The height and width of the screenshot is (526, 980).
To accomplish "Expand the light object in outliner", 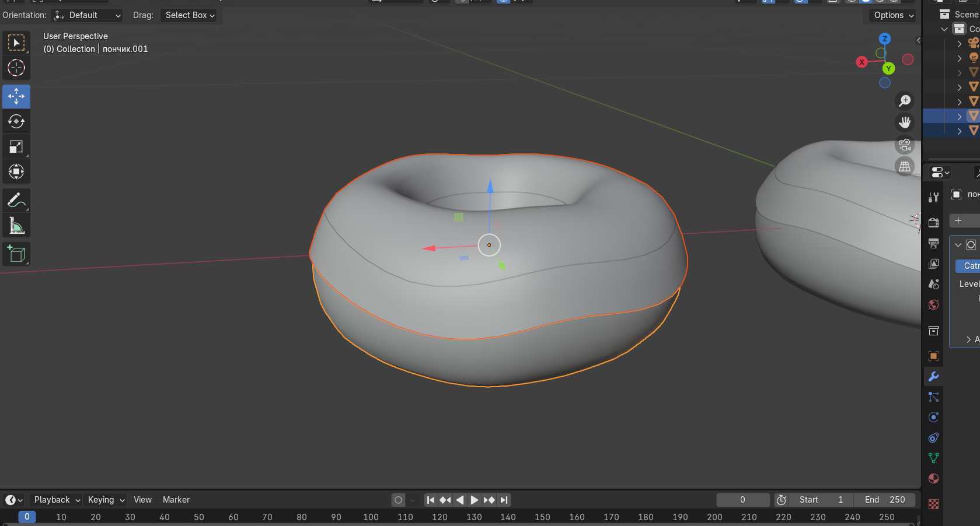I will tap(959, 58).
